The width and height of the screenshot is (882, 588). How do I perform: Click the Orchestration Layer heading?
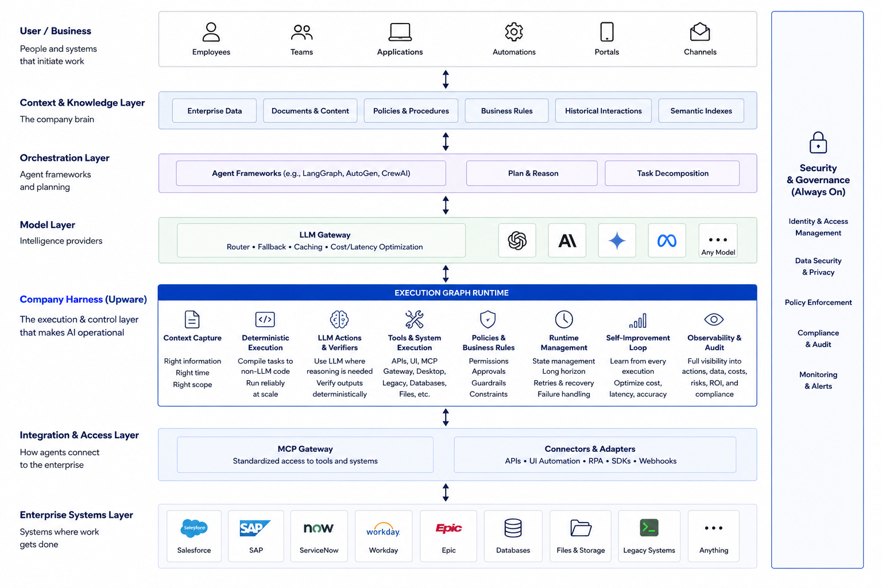(x=64, y=158)
